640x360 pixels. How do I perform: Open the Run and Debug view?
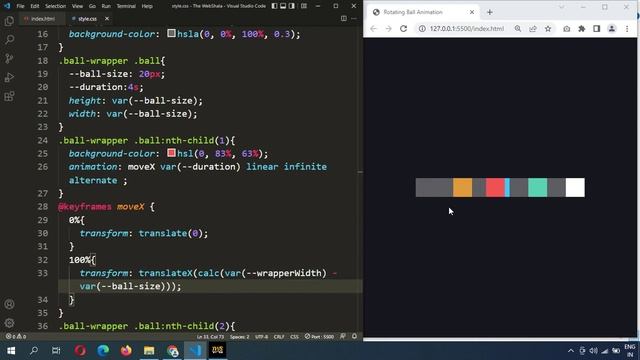point(9,77)
